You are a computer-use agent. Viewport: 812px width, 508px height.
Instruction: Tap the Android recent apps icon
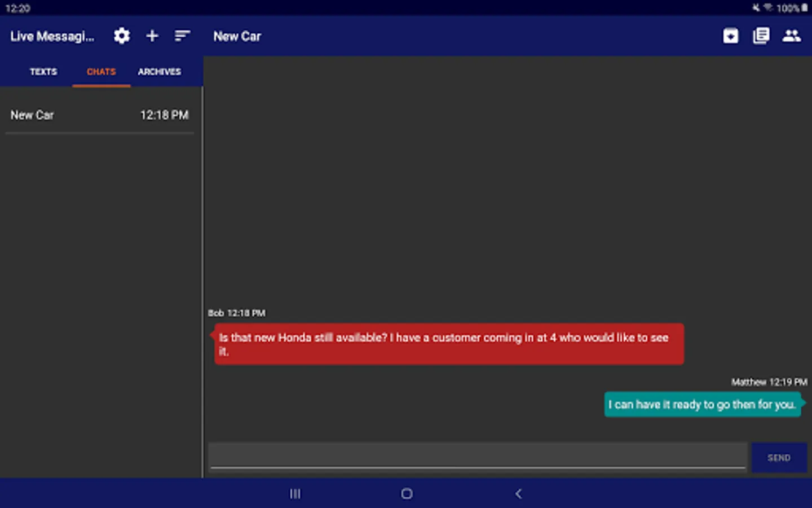[x=295, y=494]
